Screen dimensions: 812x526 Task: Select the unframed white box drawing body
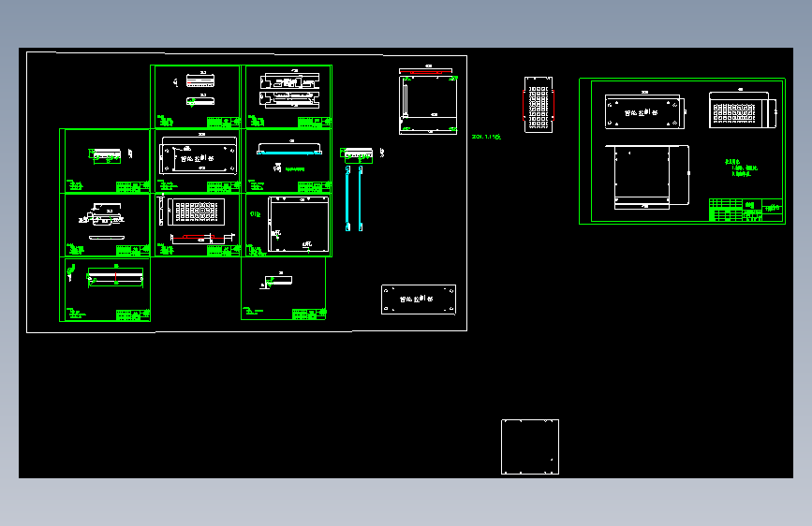point(428,105)
